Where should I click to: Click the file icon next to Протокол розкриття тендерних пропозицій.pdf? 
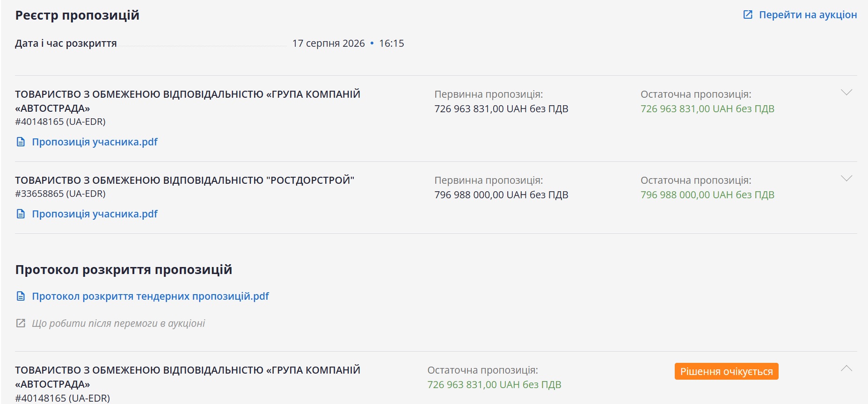[x=21, y=296]
